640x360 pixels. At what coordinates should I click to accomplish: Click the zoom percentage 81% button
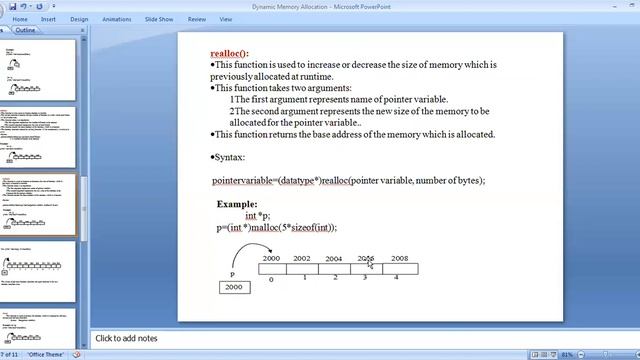[567, 355]
